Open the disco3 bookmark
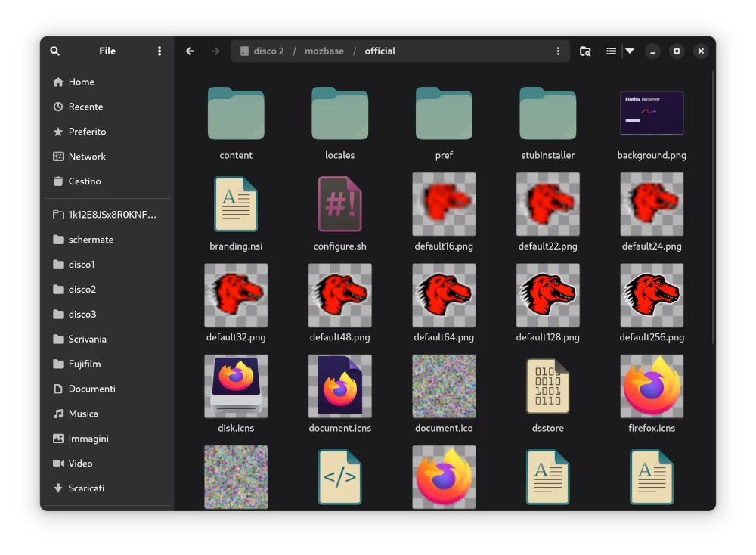756x555 pixels. pos(107,314)
